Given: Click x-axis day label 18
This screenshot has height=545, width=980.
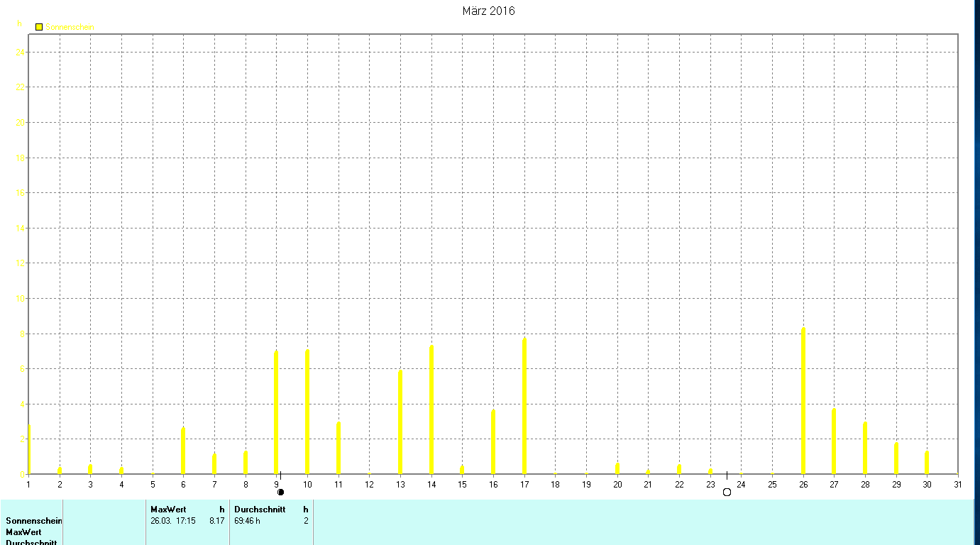Looking at the screenshot, I should pyautogui.click(x=555, y=485).
